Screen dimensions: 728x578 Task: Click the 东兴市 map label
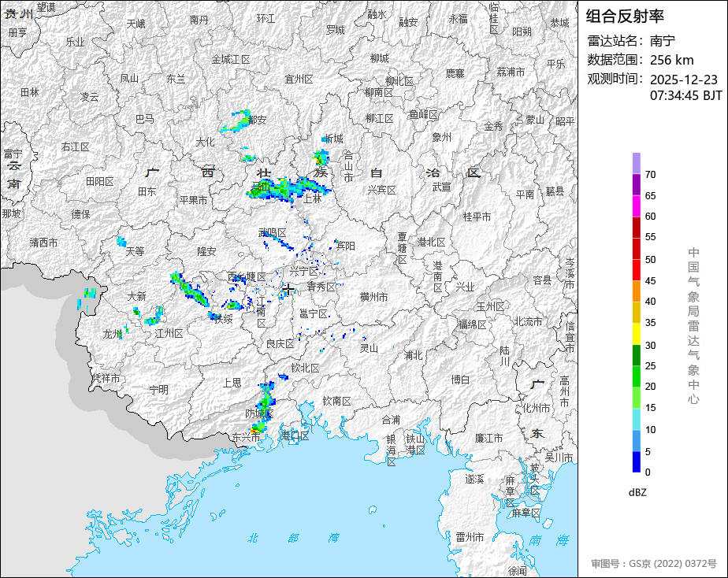point(247,437)
